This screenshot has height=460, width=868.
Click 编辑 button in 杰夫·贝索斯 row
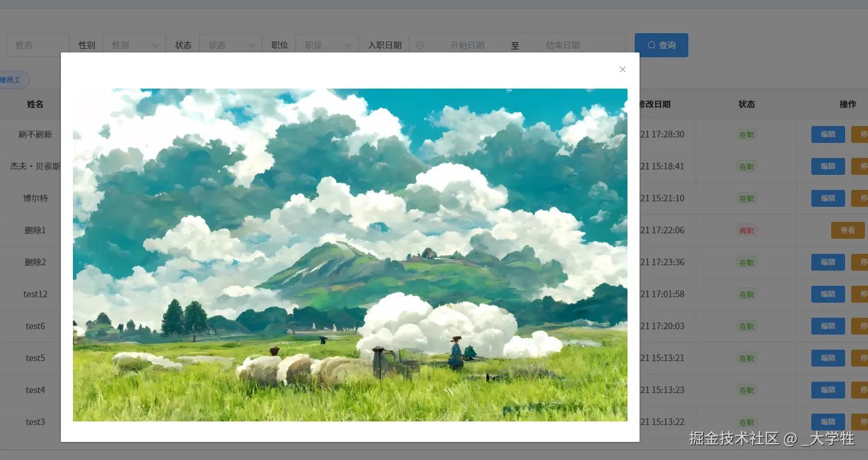tap(828, 166)
